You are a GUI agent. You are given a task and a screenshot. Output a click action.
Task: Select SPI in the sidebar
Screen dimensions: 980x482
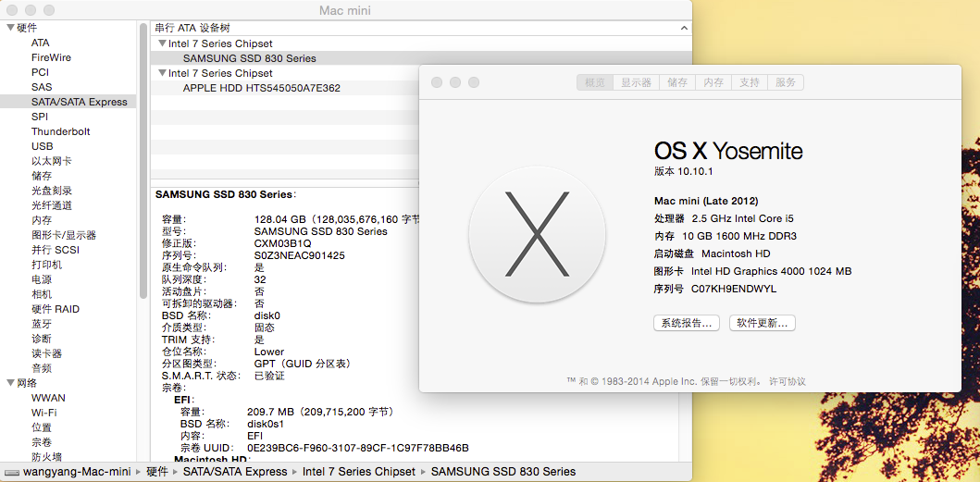pos(40,117)
